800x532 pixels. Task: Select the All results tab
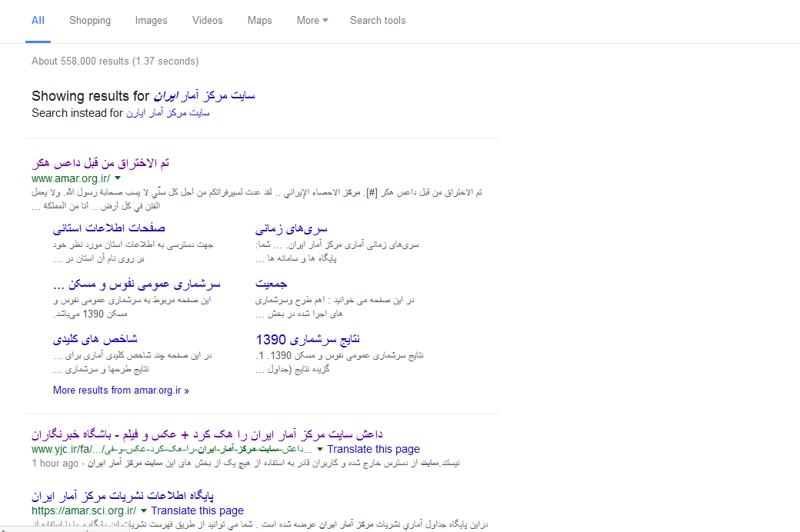38,21
